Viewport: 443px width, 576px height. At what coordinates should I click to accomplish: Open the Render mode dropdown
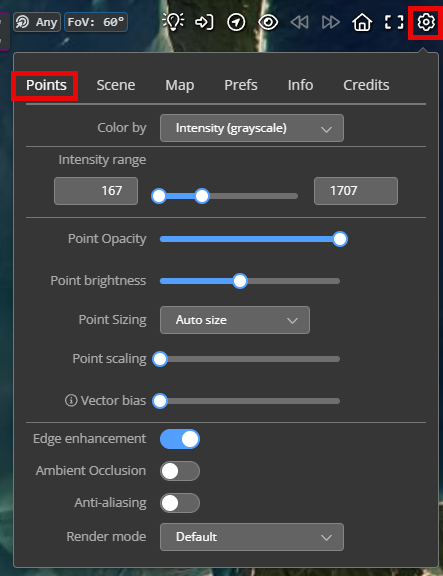(x=252, y=537)
